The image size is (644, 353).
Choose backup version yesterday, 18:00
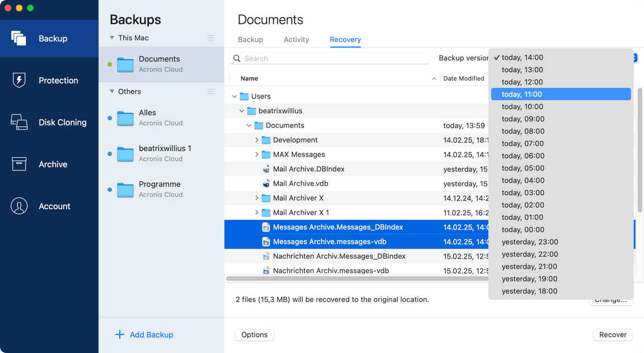(561, 291)
